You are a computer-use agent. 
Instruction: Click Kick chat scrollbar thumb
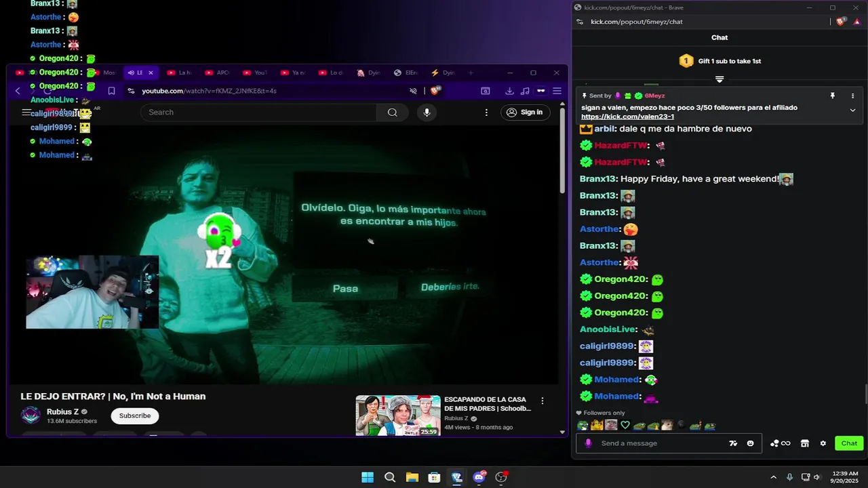click(x=865, y=393)
